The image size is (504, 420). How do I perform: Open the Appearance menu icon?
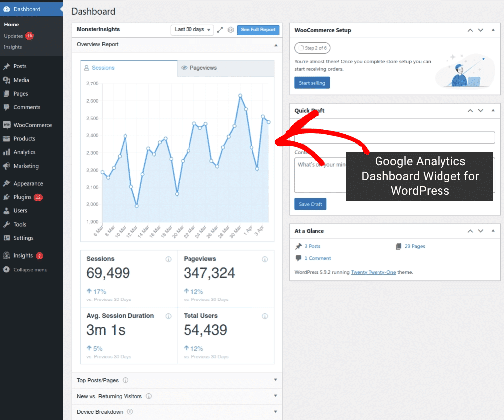8,183
